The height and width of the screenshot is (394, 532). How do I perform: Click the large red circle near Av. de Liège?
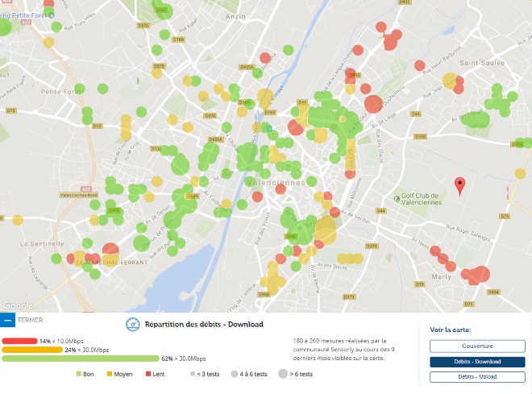click(x=373, y=104)
